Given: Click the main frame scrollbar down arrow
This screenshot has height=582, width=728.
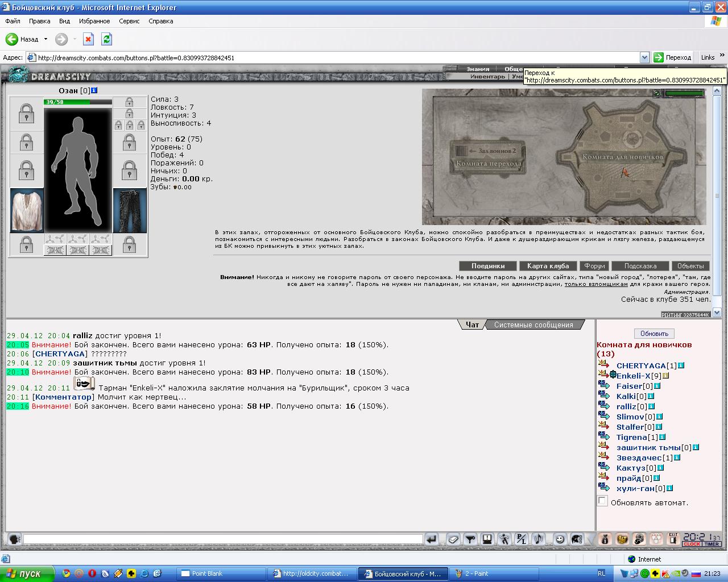Looking at the screenshot, I should (717, 312).
